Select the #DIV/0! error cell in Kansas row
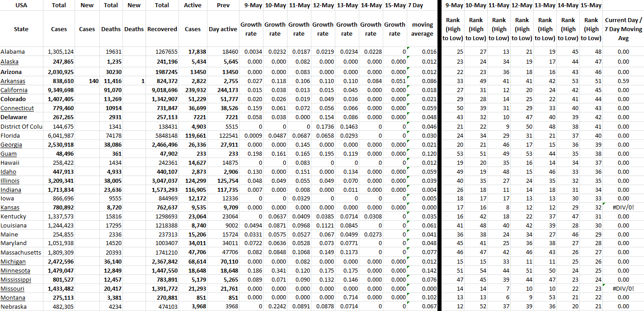 pos(623,208)
